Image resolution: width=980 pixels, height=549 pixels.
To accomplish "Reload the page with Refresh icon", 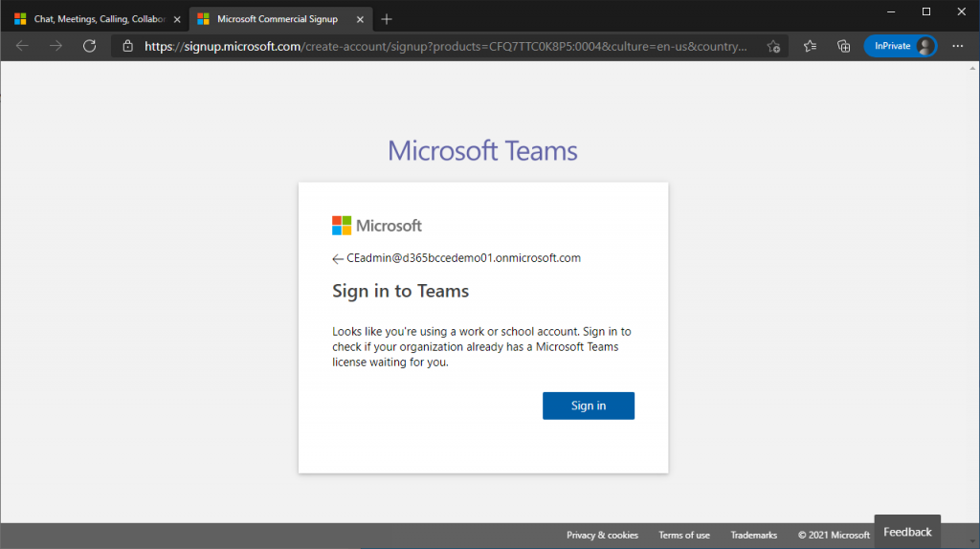I will click(x=89, y=46).
